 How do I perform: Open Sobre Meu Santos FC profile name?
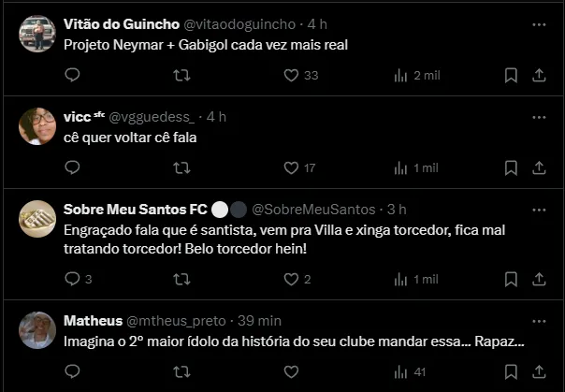135,209
